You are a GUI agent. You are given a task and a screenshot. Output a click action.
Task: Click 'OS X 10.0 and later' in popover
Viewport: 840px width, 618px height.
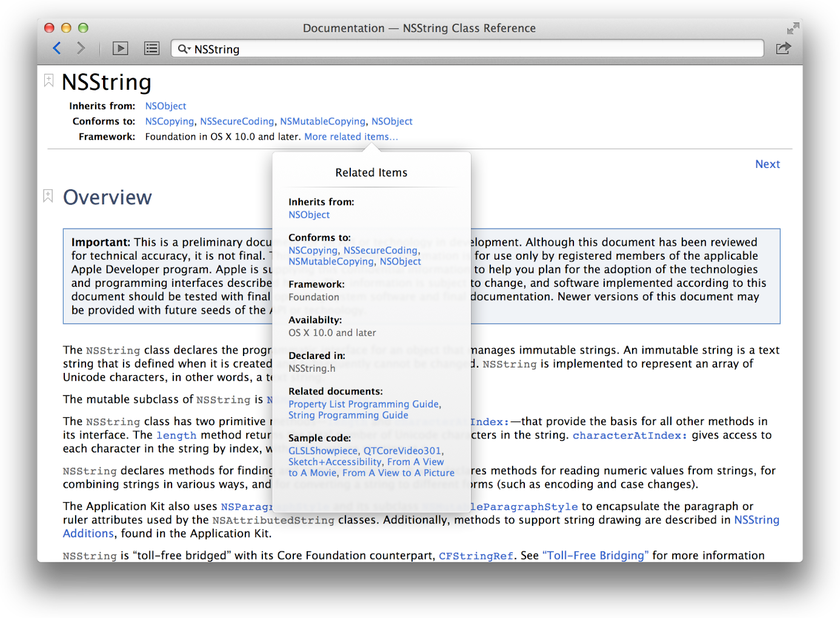click(x=332, y=333)
